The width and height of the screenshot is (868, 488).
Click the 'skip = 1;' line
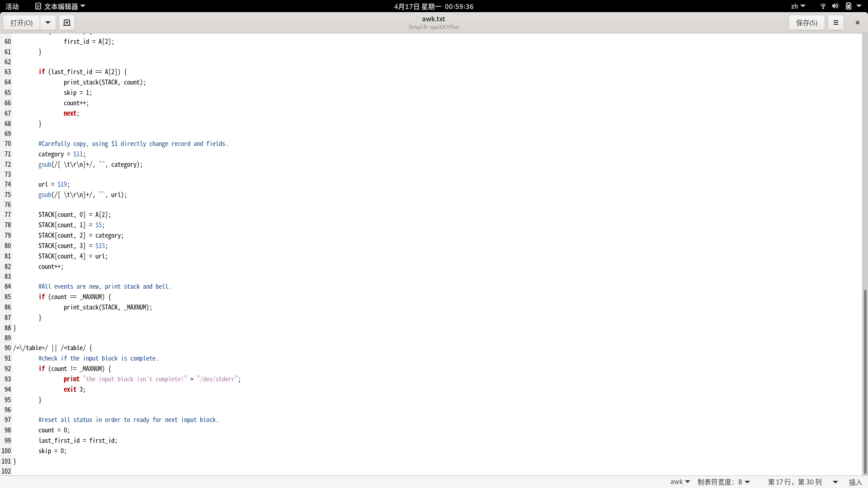point(78,93)
